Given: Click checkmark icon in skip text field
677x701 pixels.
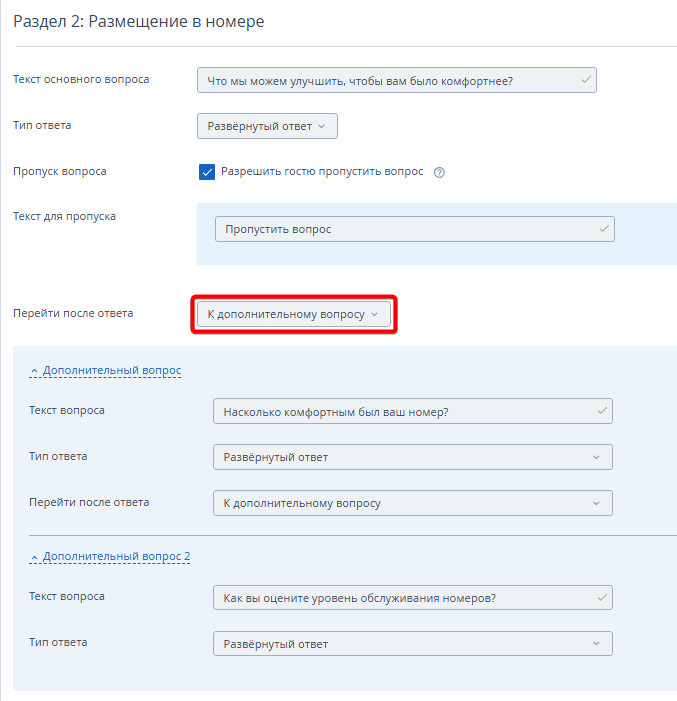Looking at the screenshot, I should [604, 229].
